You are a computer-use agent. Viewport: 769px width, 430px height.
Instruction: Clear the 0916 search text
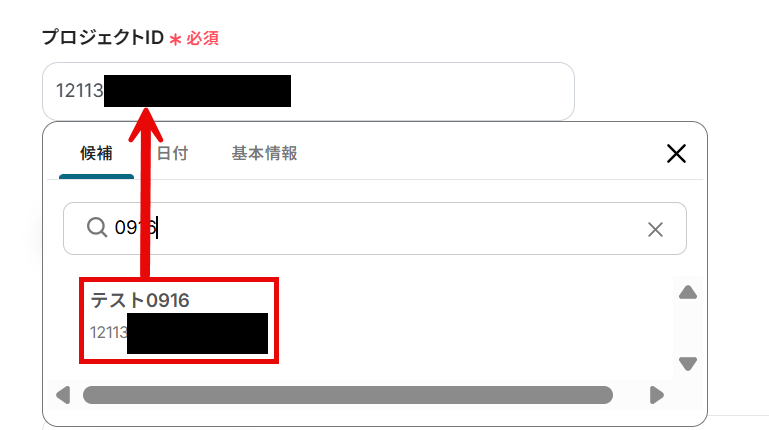click(x=655, y=229)
